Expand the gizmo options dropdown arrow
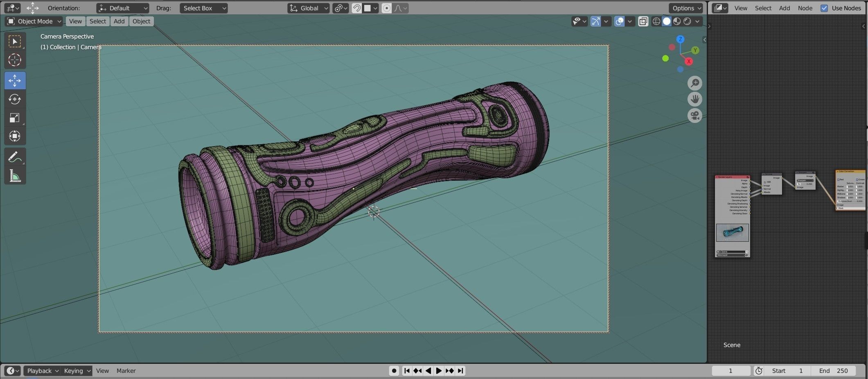This screenshot has width=868, height=379. (606, 21)
